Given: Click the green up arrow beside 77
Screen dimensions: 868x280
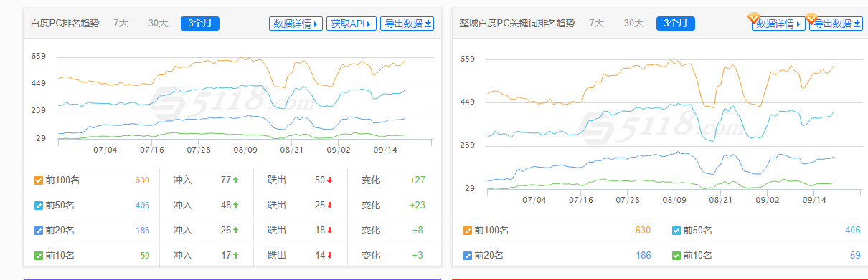Looking at the screenshot, I should click(x=236, y=180).
